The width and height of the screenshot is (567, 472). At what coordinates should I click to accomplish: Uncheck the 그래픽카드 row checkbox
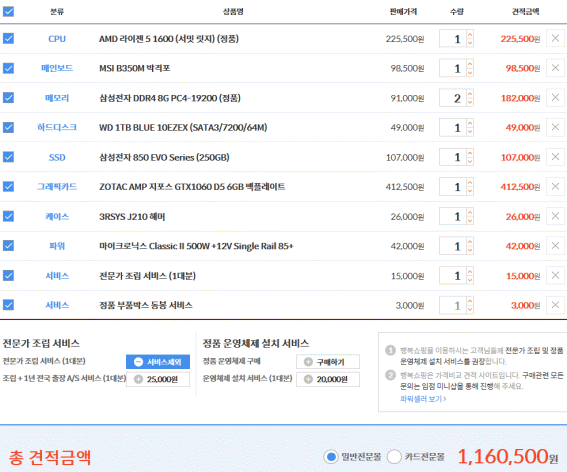pos(8,187)
